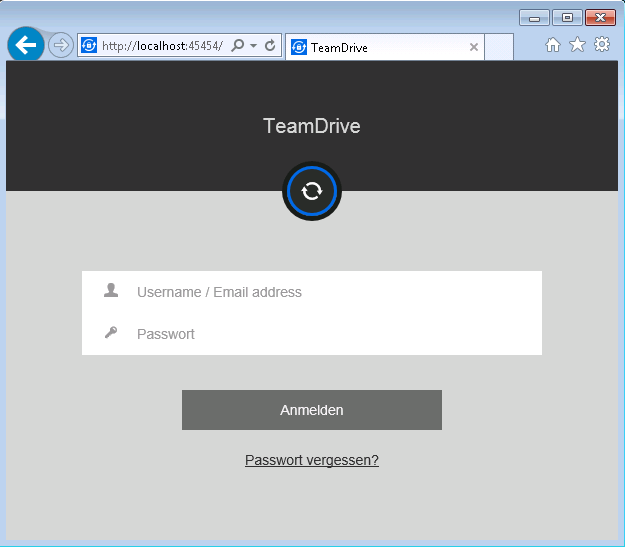
Task: Click the browser Home icon
Action: tap(552, 45)
